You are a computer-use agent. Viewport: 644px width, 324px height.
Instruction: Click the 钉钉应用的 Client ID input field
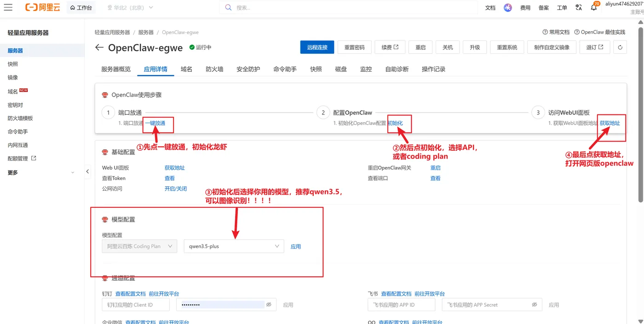pyautogui.click(x=135, y=304)
